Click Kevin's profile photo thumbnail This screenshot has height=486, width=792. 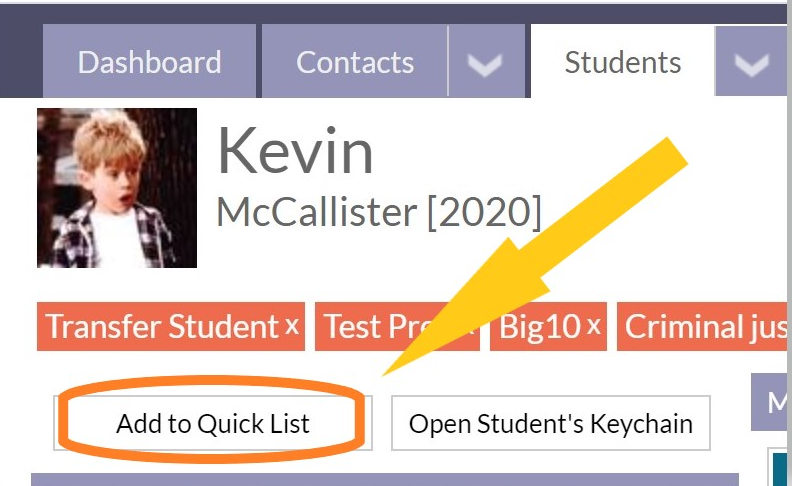point(117,188)
